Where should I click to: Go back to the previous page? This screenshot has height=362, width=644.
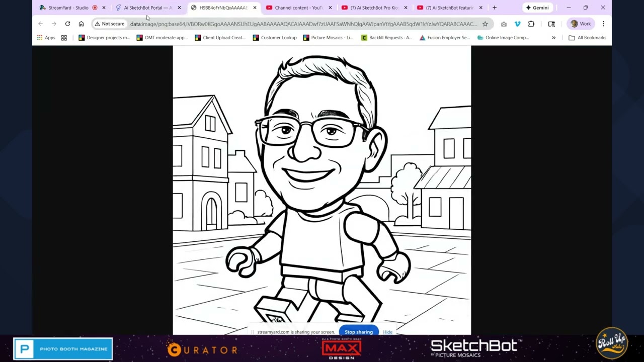pos(41,24)
